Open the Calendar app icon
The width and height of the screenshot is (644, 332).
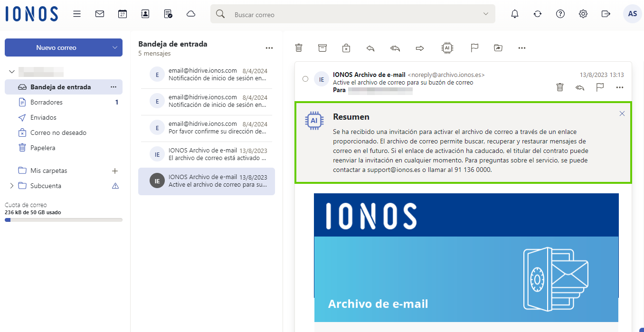[123, 14]
